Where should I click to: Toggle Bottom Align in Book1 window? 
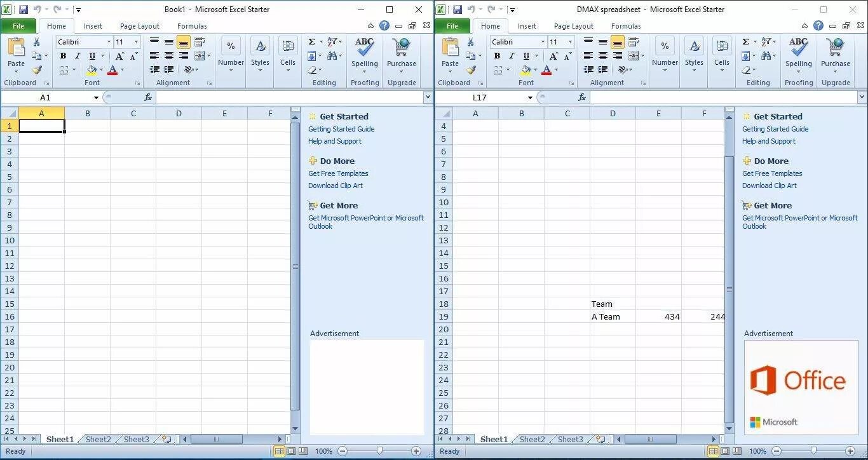[184, 42]
